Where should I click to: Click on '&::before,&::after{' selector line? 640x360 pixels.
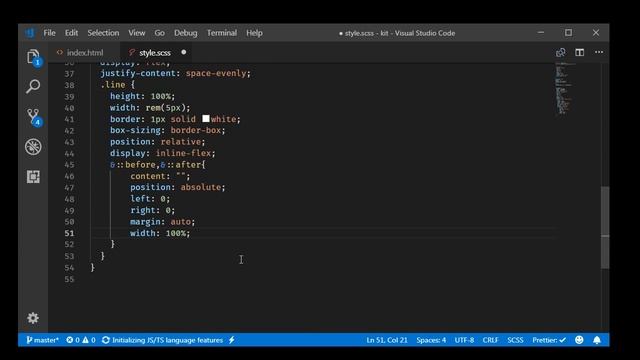click(x=158, y=164)
